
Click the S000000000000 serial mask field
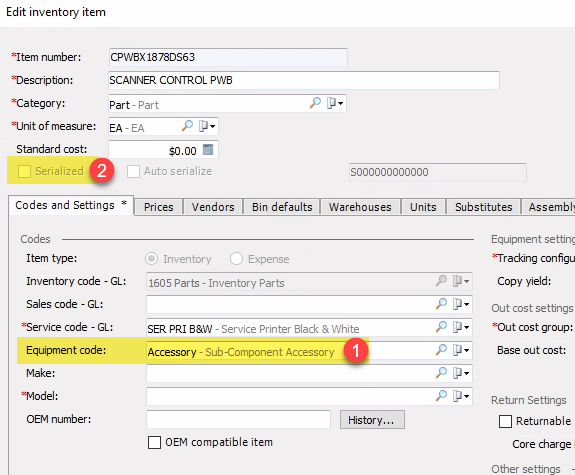(438, 172)
